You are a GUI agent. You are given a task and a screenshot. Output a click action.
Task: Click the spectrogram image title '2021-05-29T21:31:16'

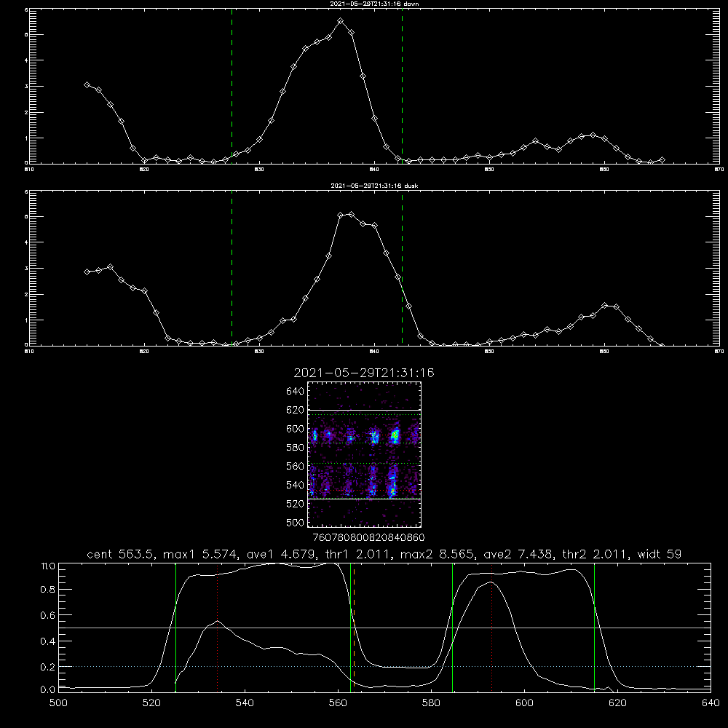[364, 373]
